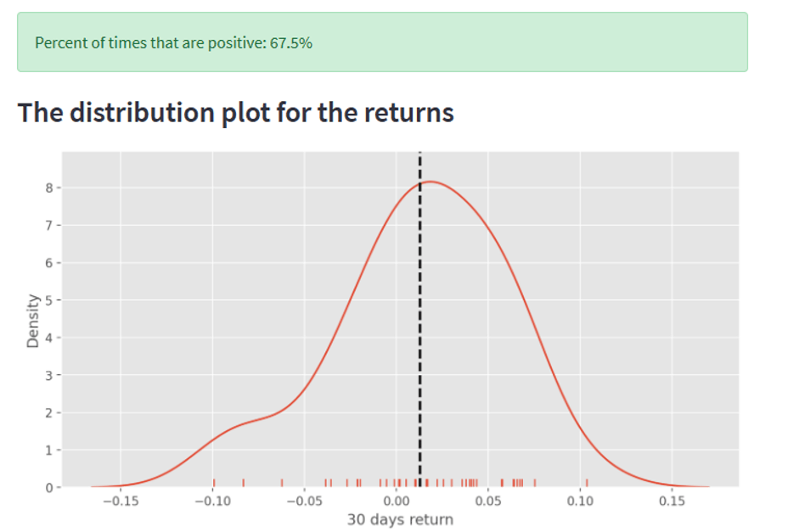The width and height of the screenshot is (788, 532).
Task: Click the 0 tick on the Density axis
Action: pyautogui.click(x=48, y=487)
